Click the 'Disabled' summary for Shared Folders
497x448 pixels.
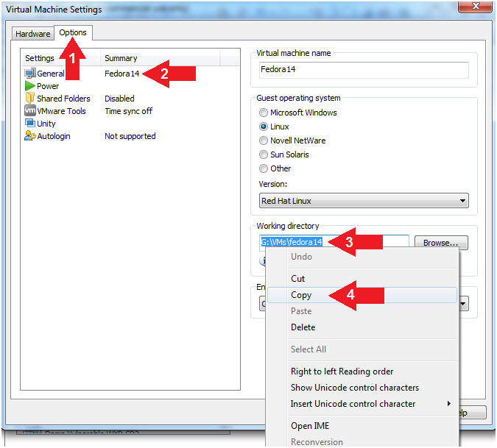[119, 99]
